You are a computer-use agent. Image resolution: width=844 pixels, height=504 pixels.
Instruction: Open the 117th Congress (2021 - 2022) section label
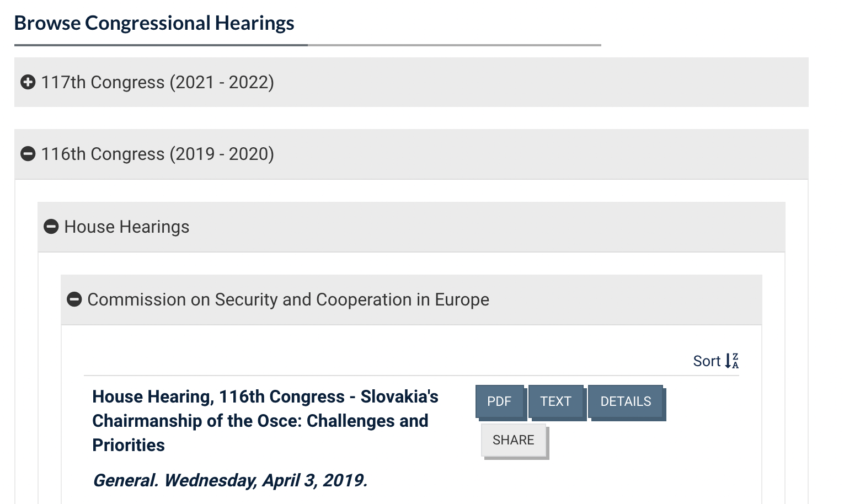pyautogui.click(x=157, y=82)
